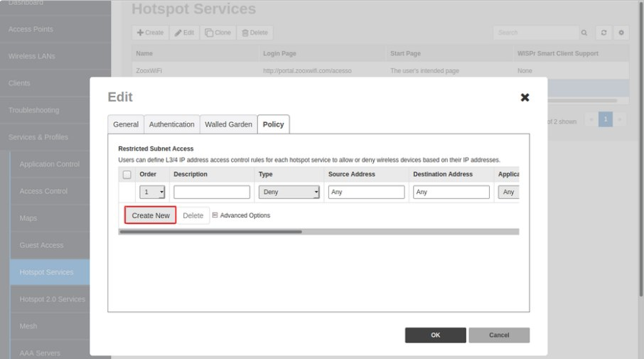Click the search magnifier icon
644x359 pixels.
[x=584, y=33]
